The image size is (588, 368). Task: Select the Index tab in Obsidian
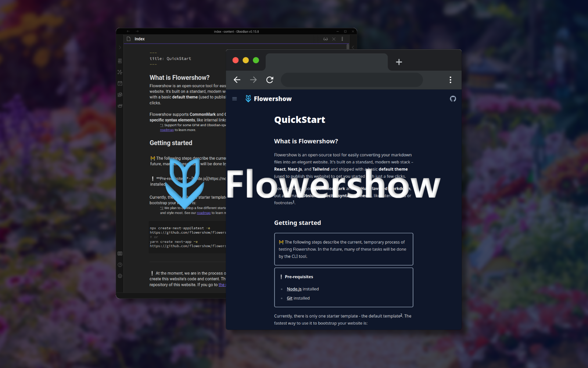140,39
